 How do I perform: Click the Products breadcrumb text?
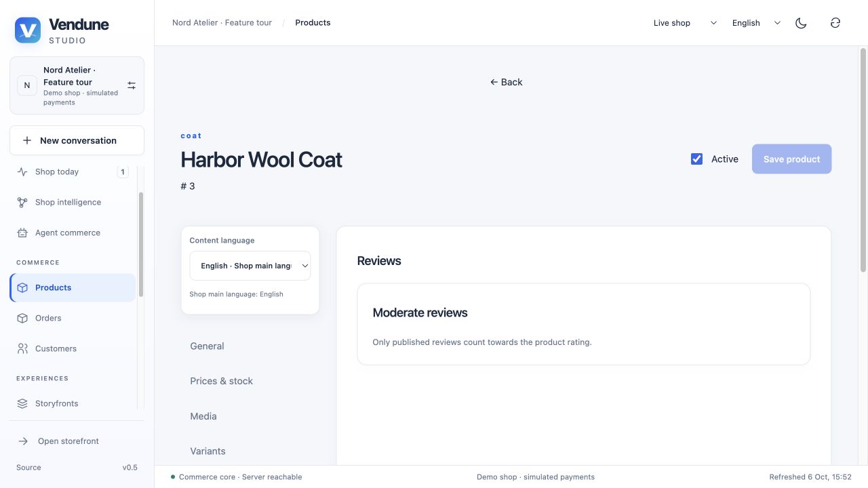point(313,22)
